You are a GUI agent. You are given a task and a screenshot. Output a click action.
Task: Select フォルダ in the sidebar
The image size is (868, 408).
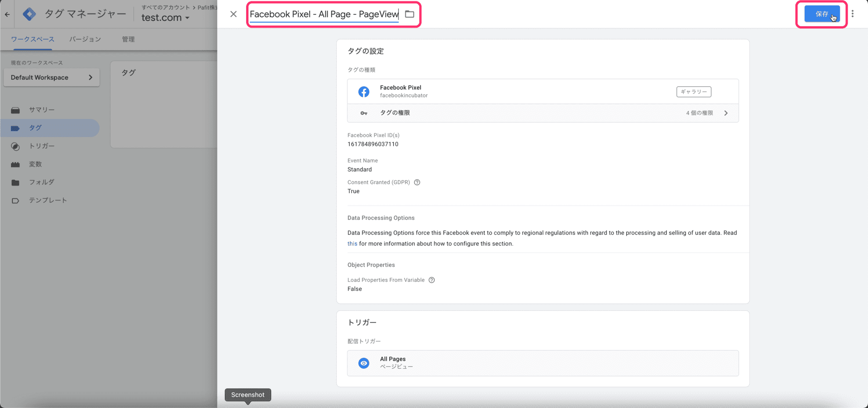coord(42,182)
